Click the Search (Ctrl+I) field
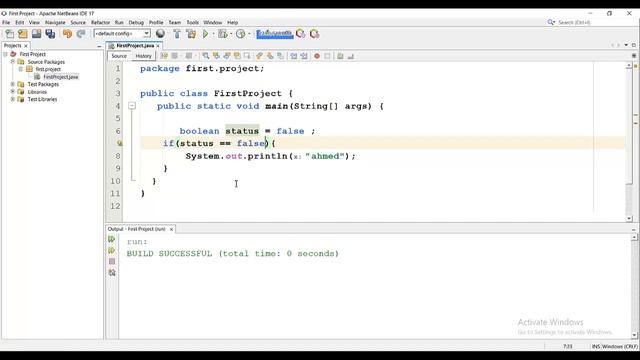Image resolution: width=640 pixels, height=360 pixels. point(597,22)
